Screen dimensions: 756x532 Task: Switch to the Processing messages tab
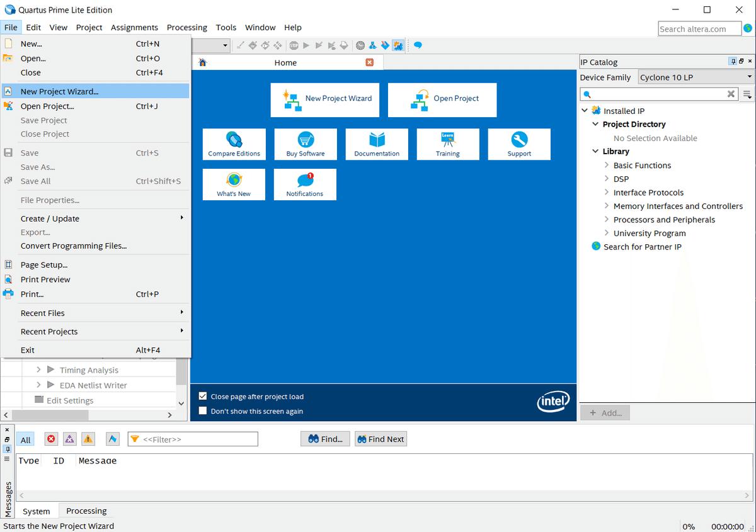pyautogui.click(x=86, y=511)
